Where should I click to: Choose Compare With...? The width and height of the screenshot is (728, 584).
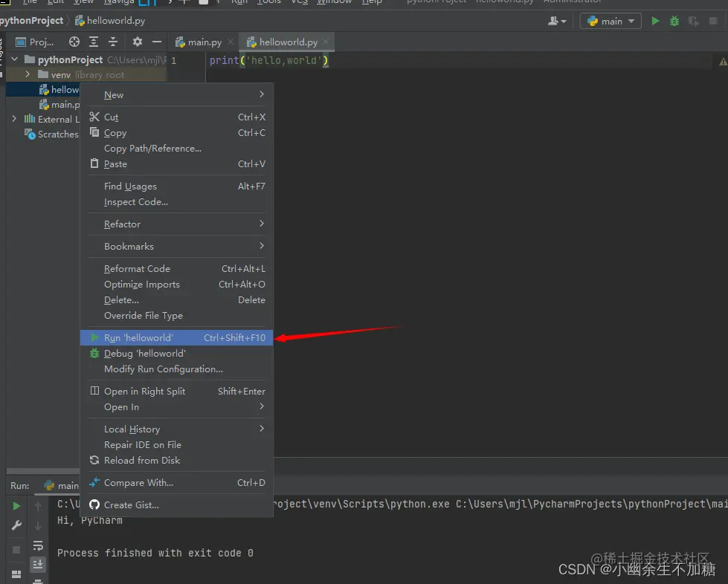click(176, 482)
